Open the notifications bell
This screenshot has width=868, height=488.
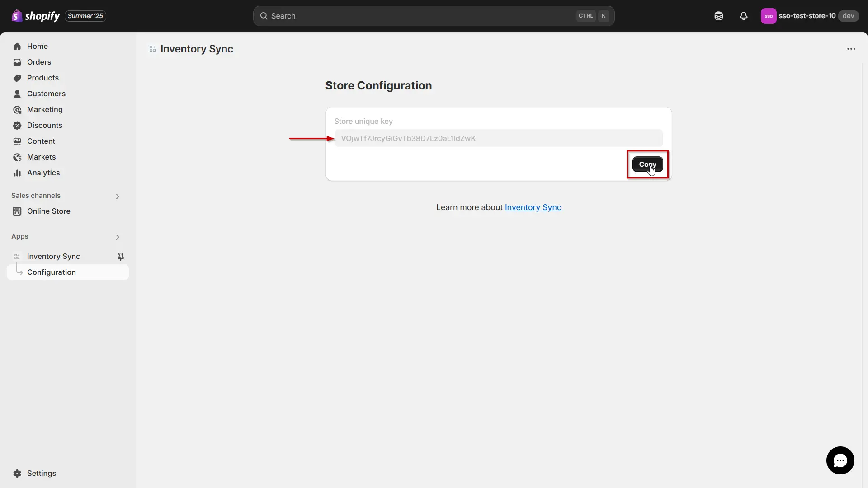744,16
